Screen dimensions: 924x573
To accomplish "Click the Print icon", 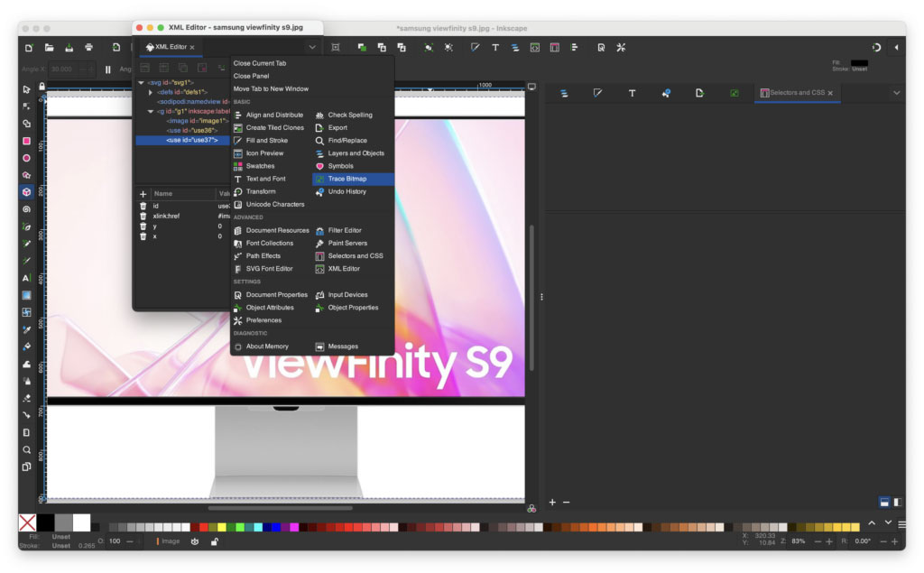I will tap(89, 48).
